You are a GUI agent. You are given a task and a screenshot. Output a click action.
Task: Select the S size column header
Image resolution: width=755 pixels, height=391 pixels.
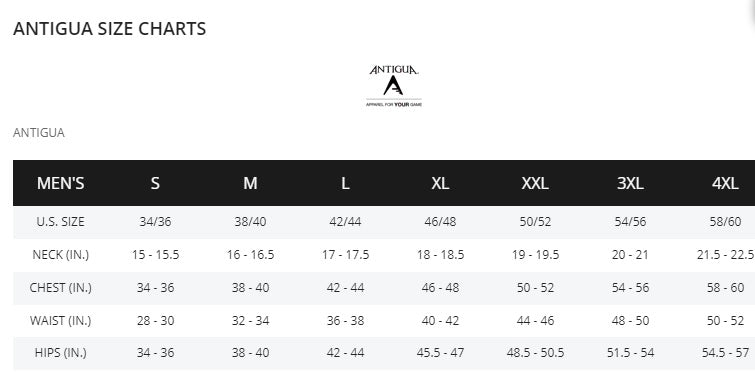(155, 183)
